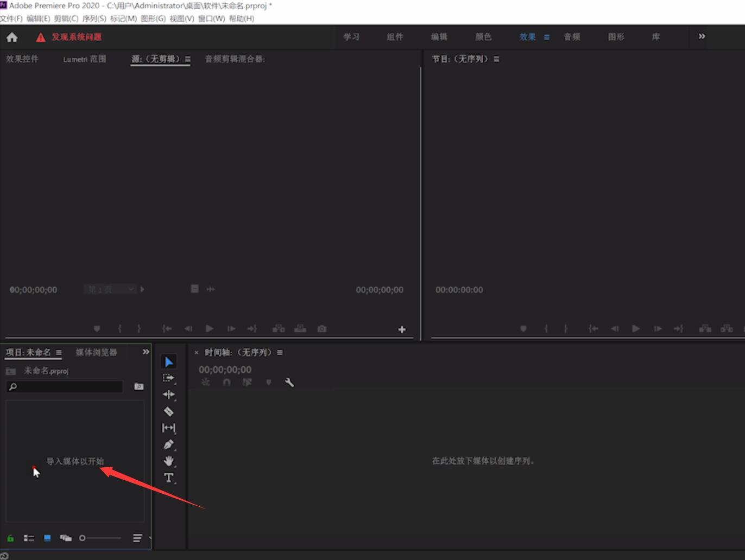Add marker in Program monitor
The width and height of the screenshot is (745, 560).
coord(523,329)
